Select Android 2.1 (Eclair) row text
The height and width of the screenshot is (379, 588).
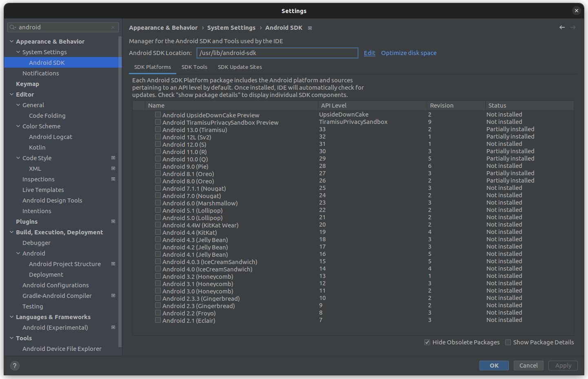[189, 321]
